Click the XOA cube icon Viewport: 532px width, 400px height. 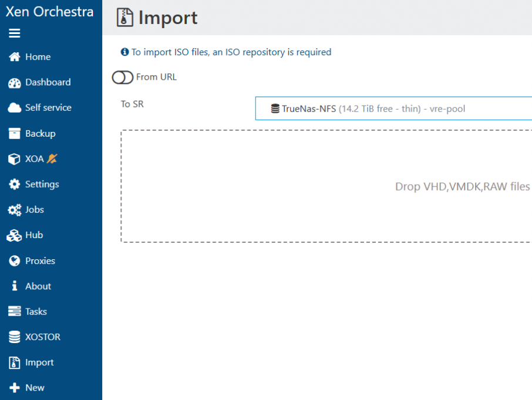14,159
